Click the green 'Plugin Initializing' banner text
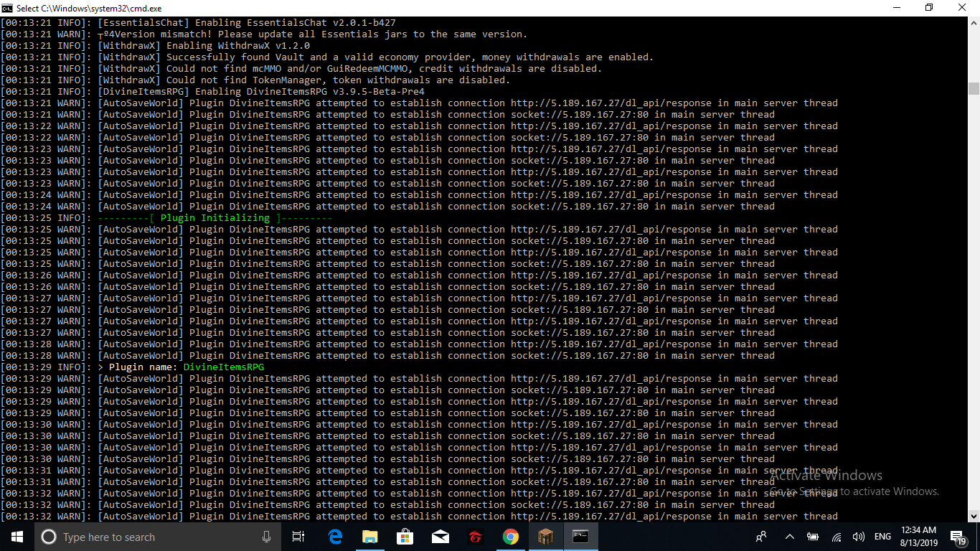Screen dimensions: 980x551 coord(215,218)
